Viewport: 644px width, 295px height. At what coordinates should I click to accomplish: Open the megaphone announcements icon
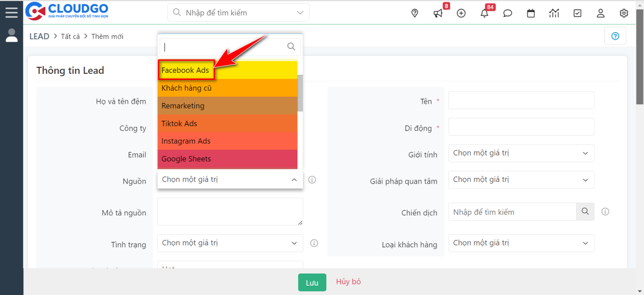(438, 13)
